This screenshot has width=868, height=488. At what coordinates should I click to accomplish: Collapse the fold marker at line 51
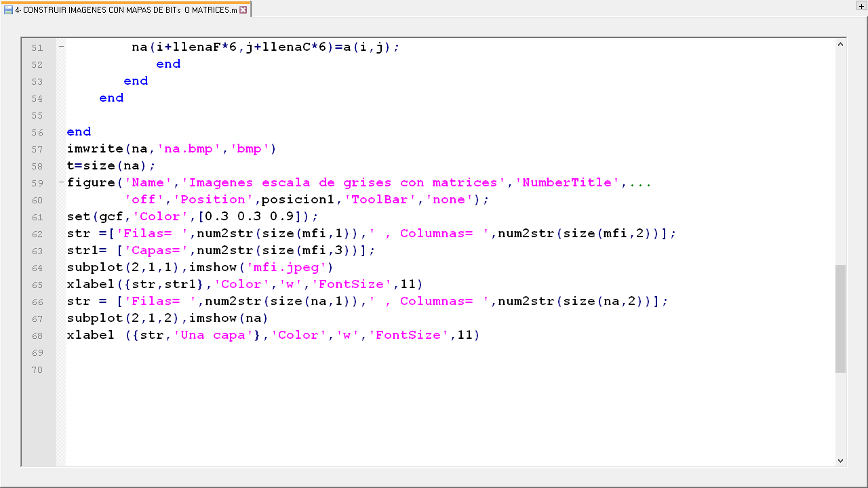[61, 47]
